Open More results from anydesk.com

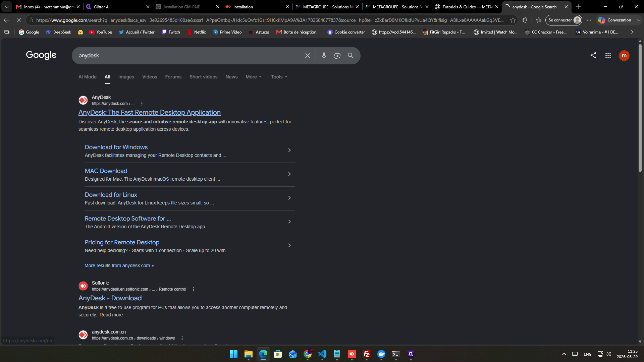click(x=119, y=265)
